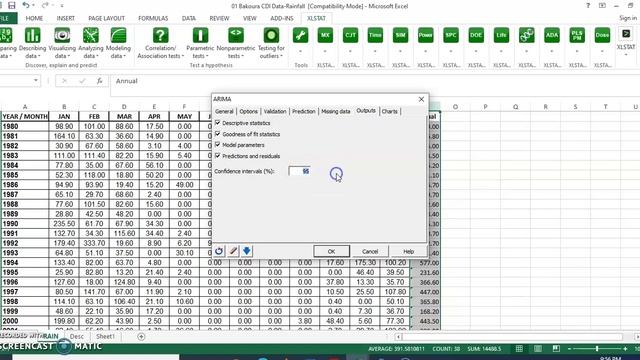Image resolution: width=640 pixels, height=360 pixels.
Task: Expand the MX module dropdown arrow
Action: (325, 52)
